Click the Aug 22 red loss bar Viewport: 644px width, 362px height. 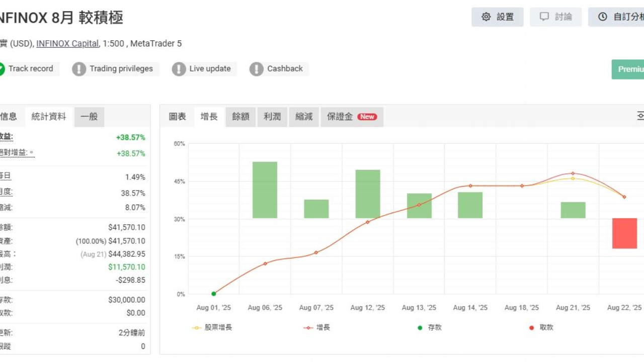coord(624,233)
